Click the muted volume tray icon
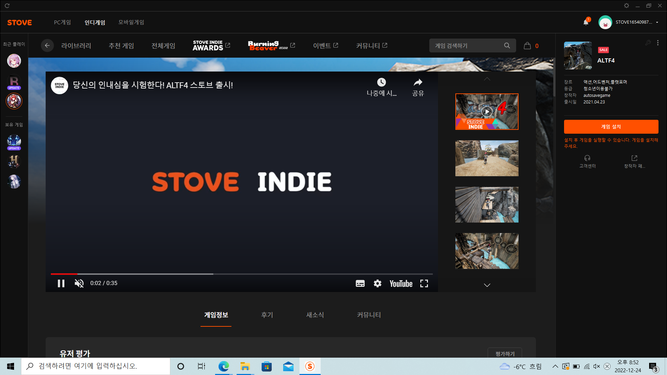This screenshot has height=375, width=667. pos(597,366)
